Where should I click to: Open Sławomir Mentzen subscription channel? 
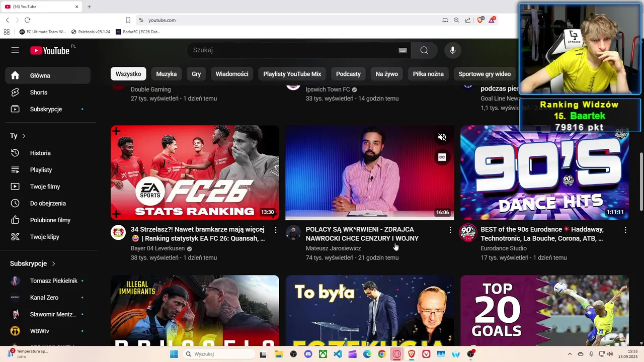tap(48, 314)
